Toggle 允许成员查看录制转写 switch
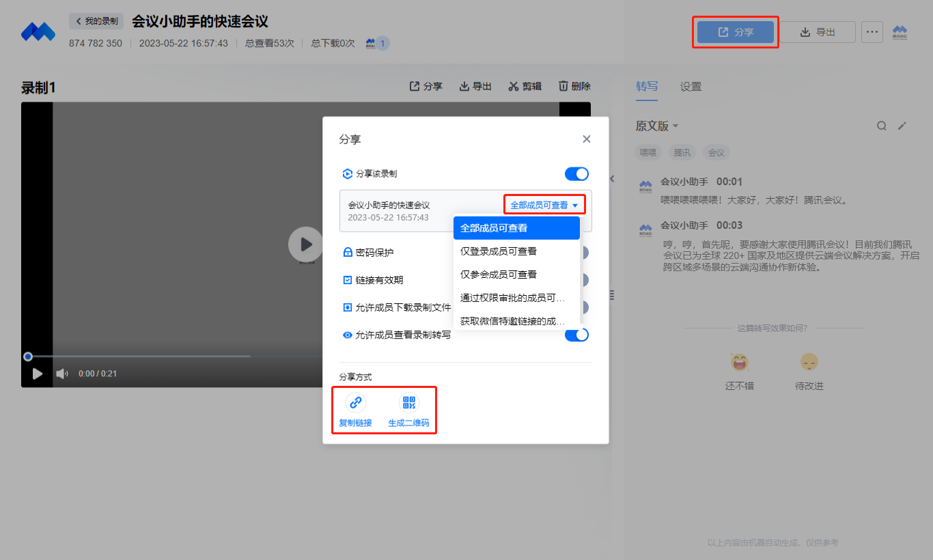The image size is (933, 560). pyautogui.click(x=576, y=335)
